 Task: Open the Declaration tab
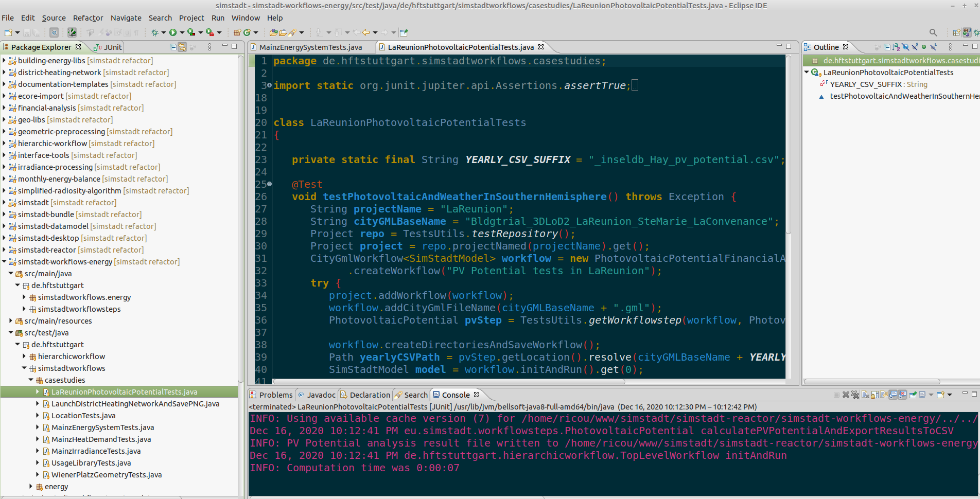coord(365,395)
